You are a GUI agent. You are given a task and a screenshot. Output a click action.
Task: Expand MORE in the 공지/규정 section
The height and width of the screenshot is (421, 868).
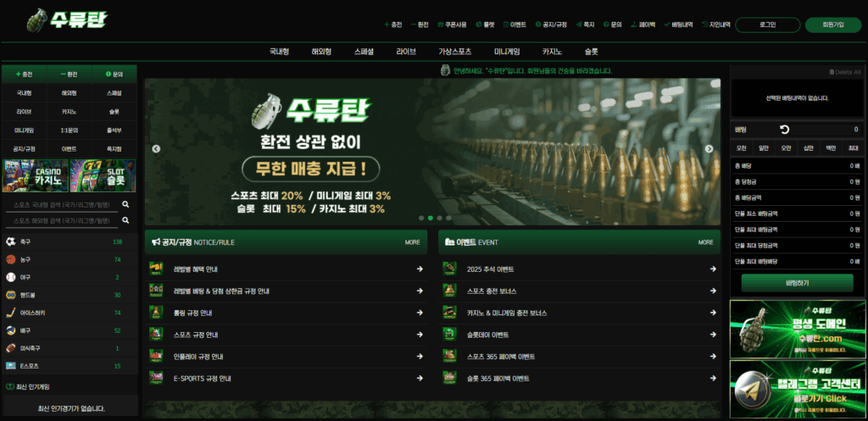[413, 242]
